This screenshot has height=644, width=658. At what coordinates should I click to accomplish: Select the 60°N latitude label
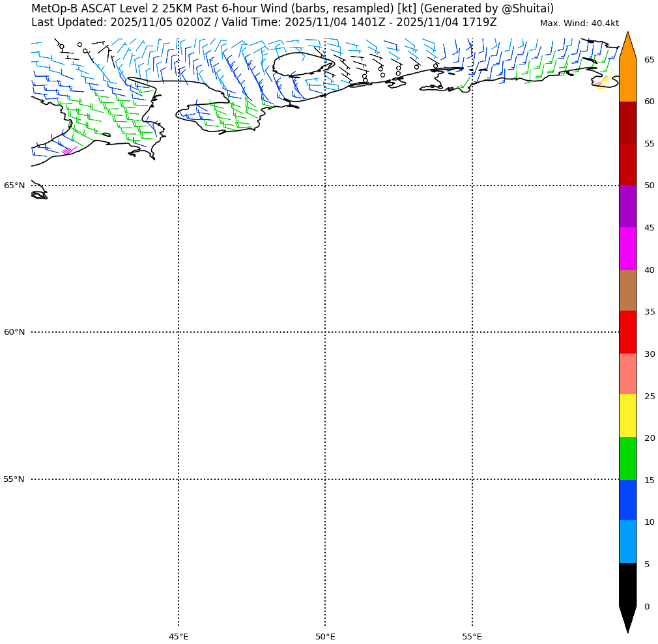(14, 332)
